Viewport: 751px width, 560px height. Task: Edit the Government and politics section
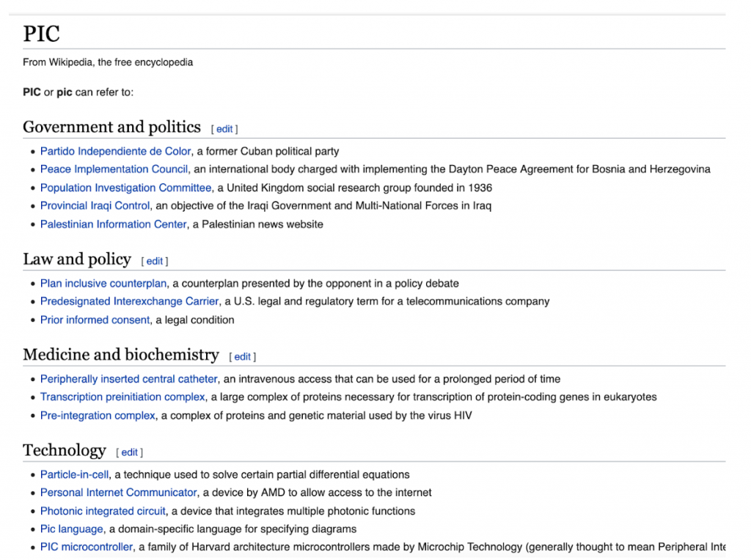224,129
